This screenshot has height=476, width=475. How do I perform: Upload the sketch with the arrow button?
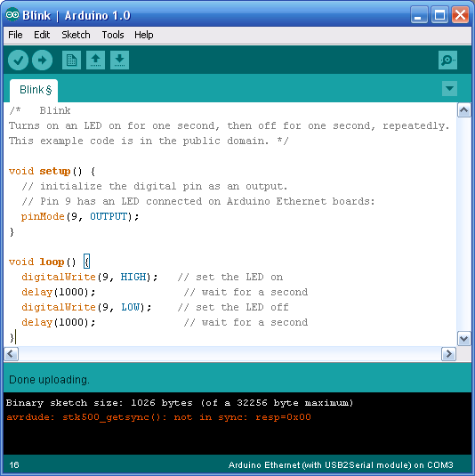(x=42, y=61)
